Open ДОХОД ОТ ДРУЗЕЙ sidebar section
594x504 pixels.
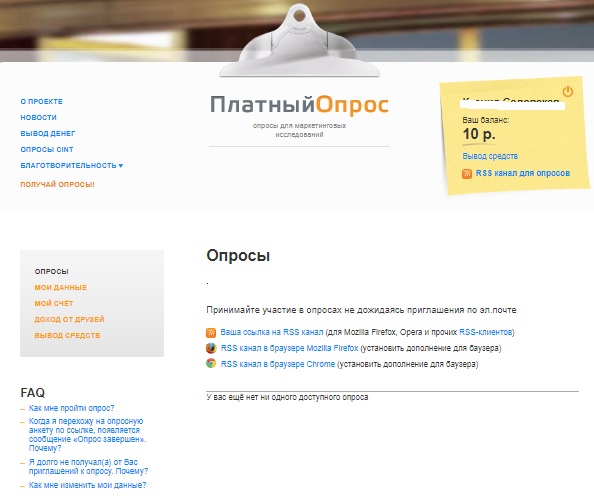pos(69,319)
